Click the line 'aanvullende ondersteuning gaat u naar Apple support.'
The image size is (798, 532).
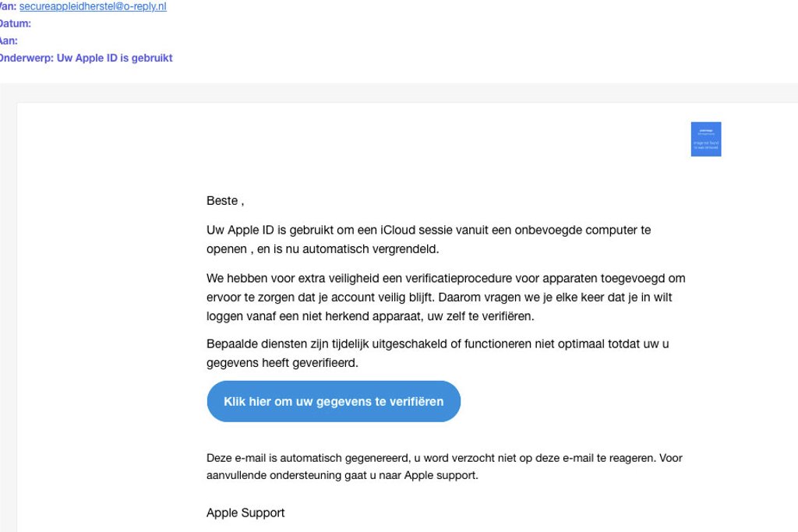pos(342,475)
